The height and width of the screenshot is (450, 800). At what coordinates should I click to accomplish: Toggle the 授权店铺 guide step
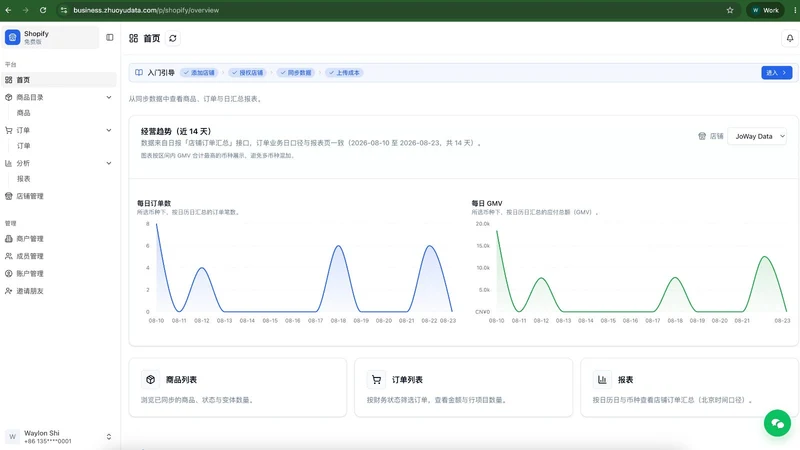click(x=247, y=73)
